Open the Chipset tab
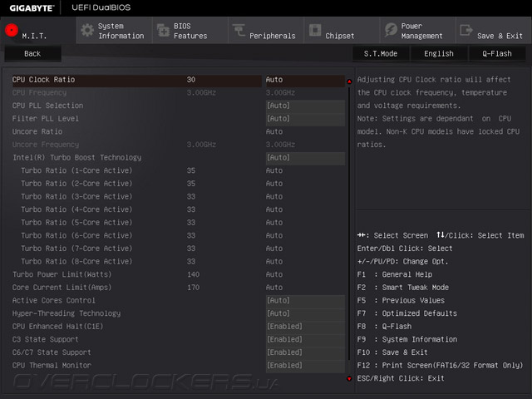Viewport: 532px width, 399px height. [342, 31]
